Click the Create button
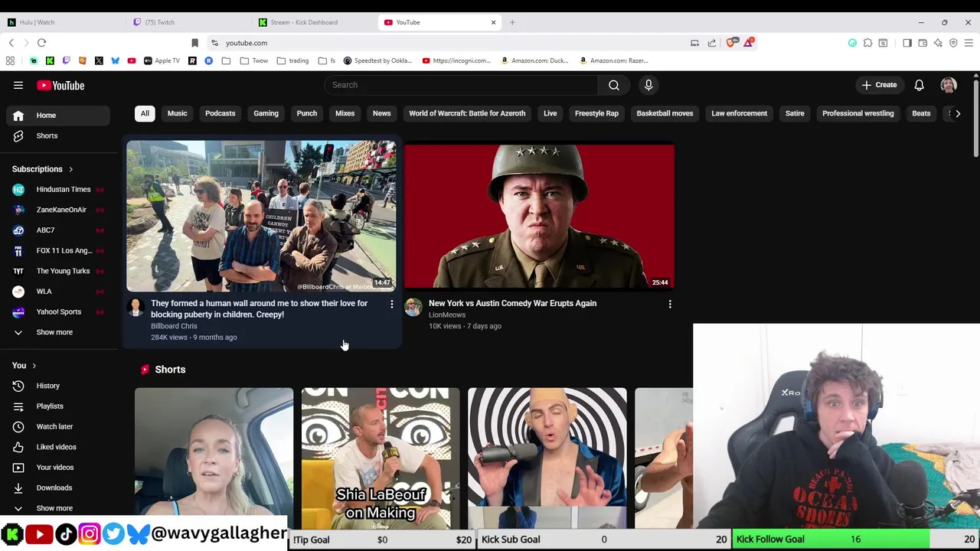Screen dimensions: 980x551 pos(879,85)
